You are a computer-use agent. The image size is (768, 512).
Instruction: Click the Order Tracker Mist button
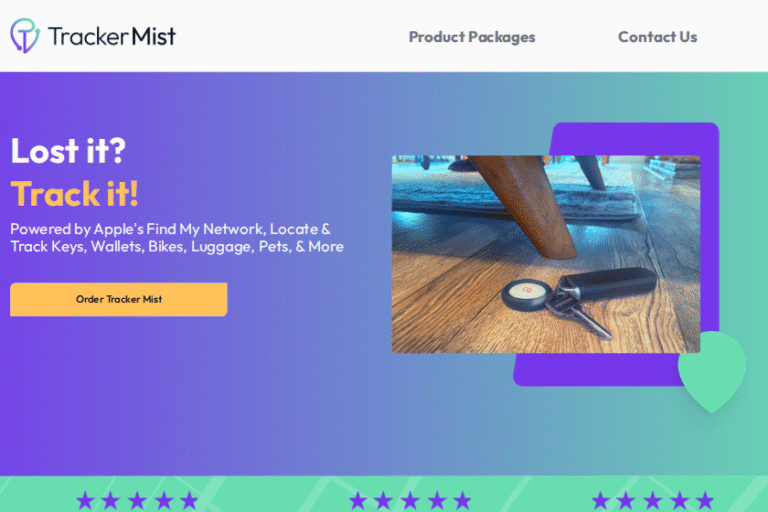click(x=119, y=299)
